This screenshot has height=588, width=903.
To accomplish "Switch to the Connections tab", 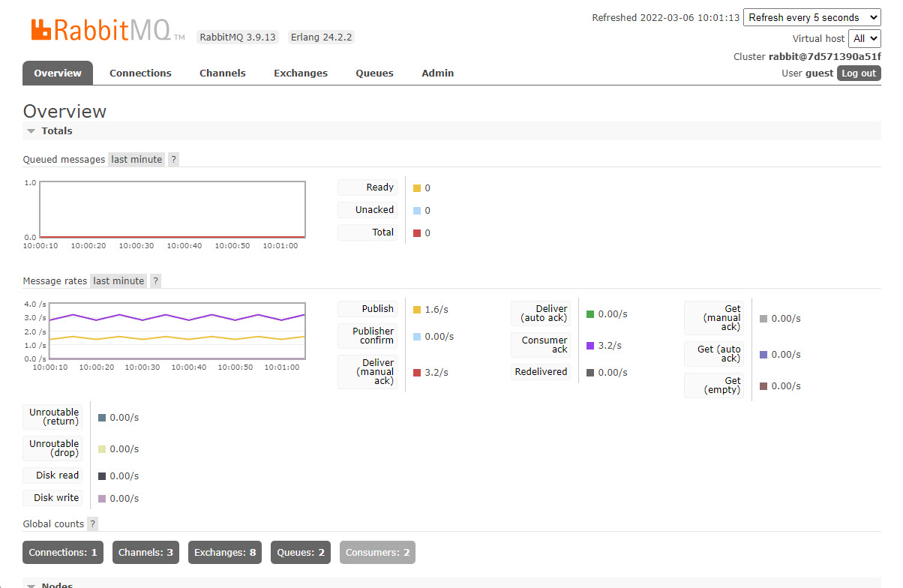I will (140, 73).
